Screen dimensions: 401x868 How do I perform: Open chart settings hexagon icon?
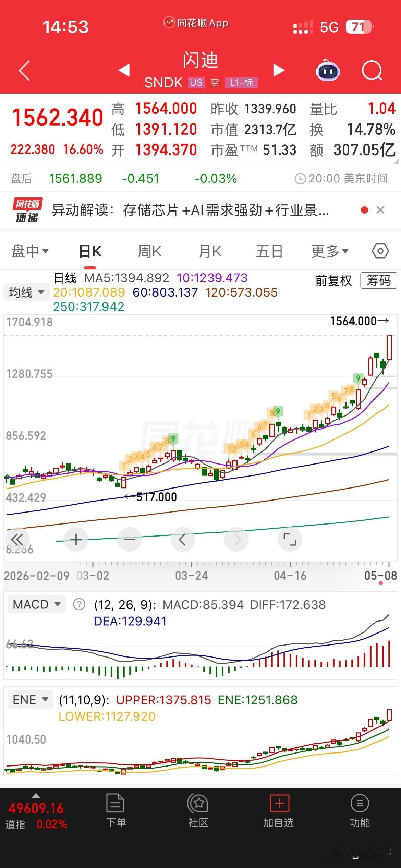(380, 251)
